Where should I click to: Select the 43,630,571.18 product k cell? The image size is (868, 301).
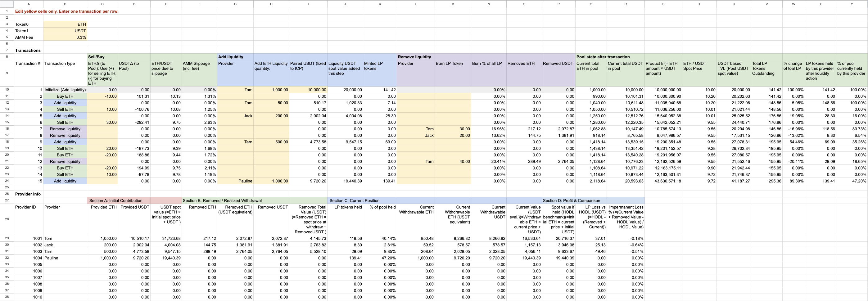click(663, 181)
